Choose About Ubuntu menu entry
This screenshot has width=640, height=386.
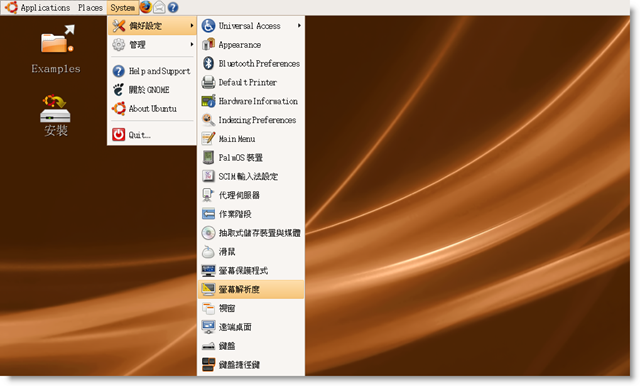[152, 109]
